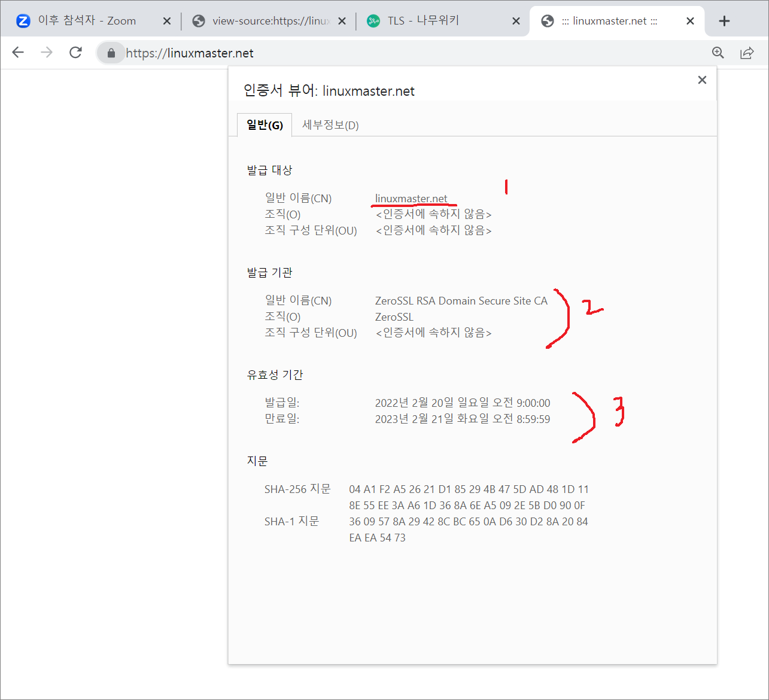
Task: Close the Zoom attendees tab
Action: pos(167,21)
